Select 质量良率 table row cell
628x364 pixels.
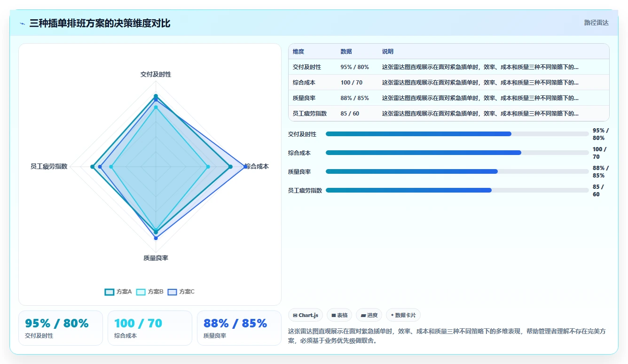304,98
